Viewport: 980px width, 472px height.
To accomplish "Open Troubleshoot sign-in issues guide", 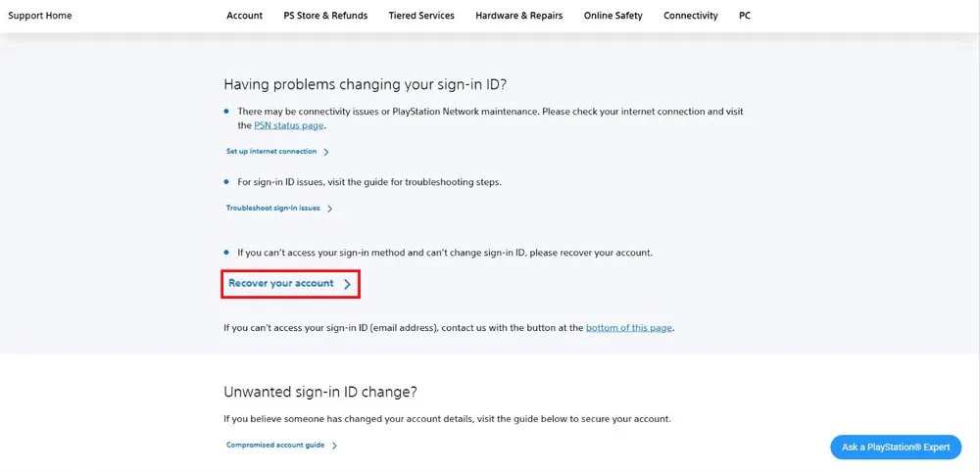I will [273, 209].
